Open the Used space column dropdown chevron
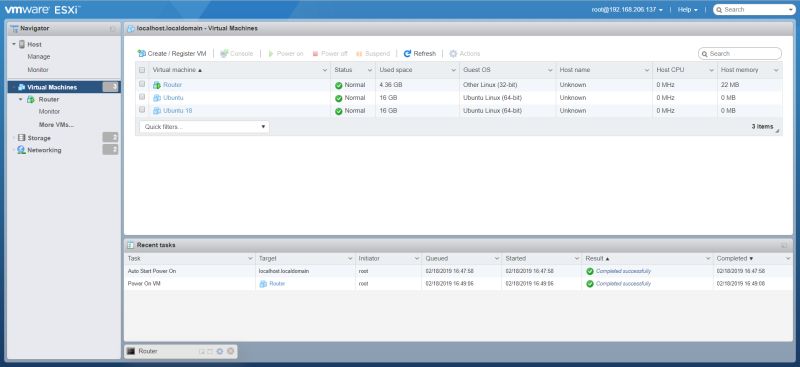 454,70
